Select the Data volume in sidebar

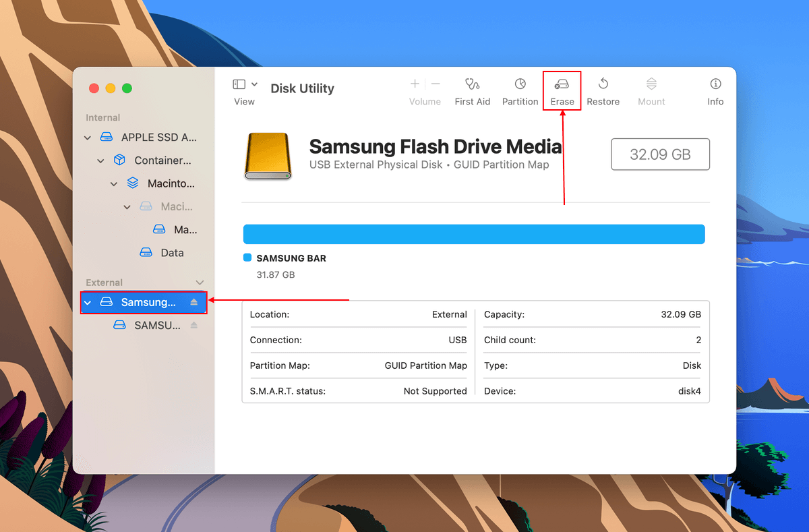[143, 253]
